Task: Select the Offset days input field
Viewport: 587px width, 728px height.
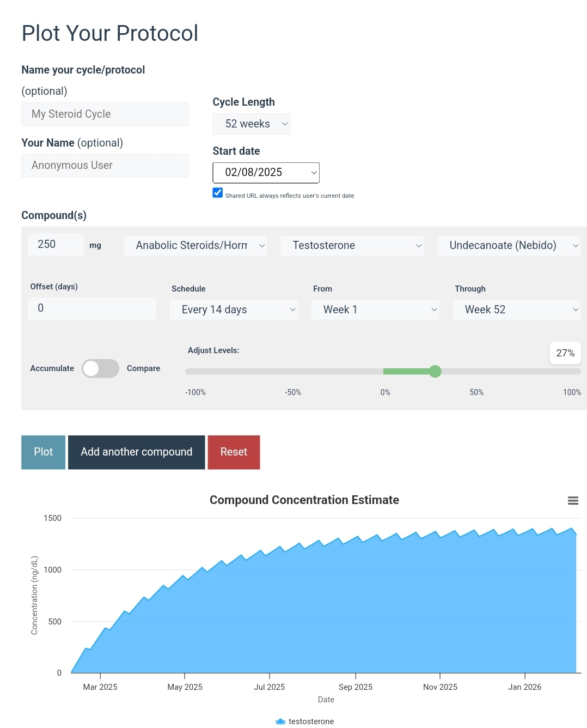Action: pos(92,308)
